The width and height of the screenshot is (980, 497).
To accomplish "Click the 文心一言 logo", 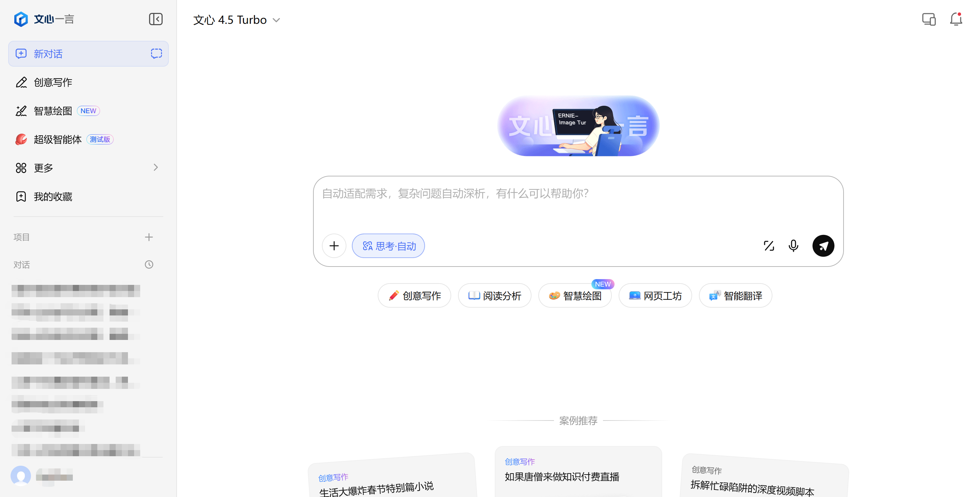I will click(44, 19).
